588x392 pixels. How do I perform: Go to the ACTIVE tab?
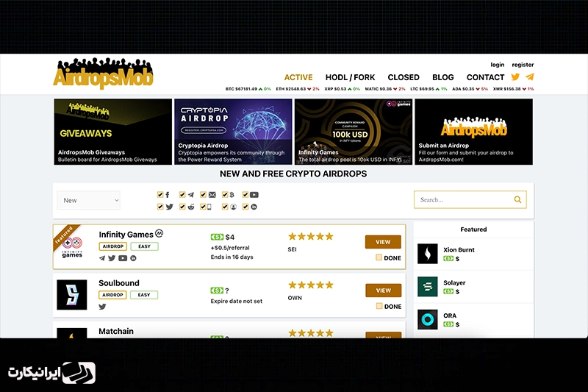click(x=298, y=77)
